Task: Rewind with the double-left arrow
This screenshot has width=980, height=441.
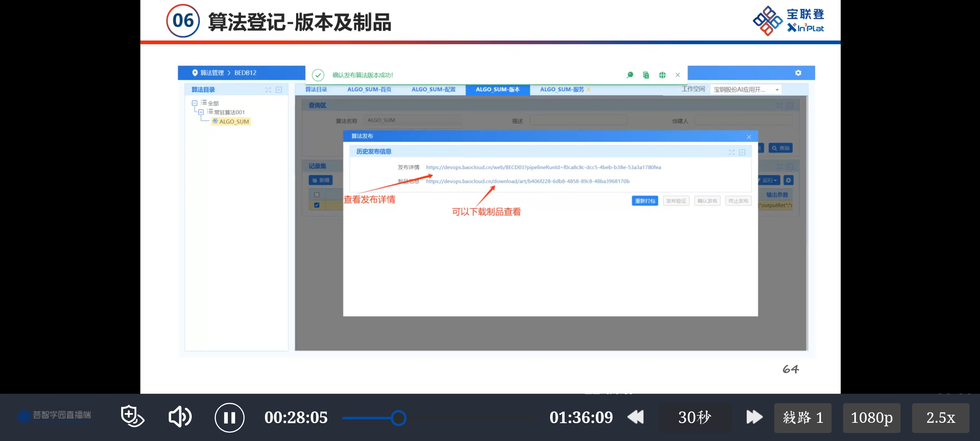Action: pyautogui.click(x=635, y=417)
